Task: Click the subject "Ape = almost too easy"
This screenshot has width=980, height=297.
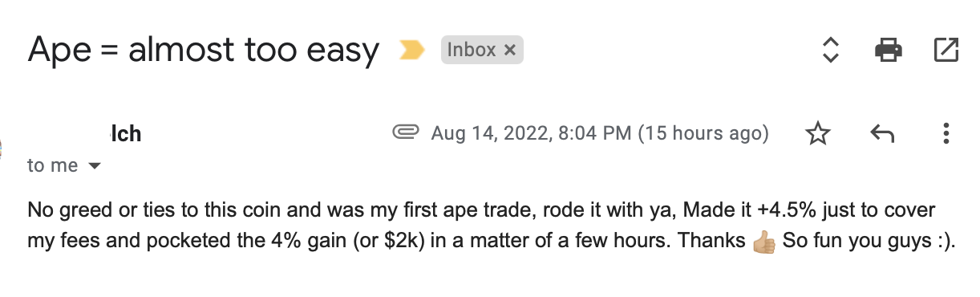Action: coord(203,51)
